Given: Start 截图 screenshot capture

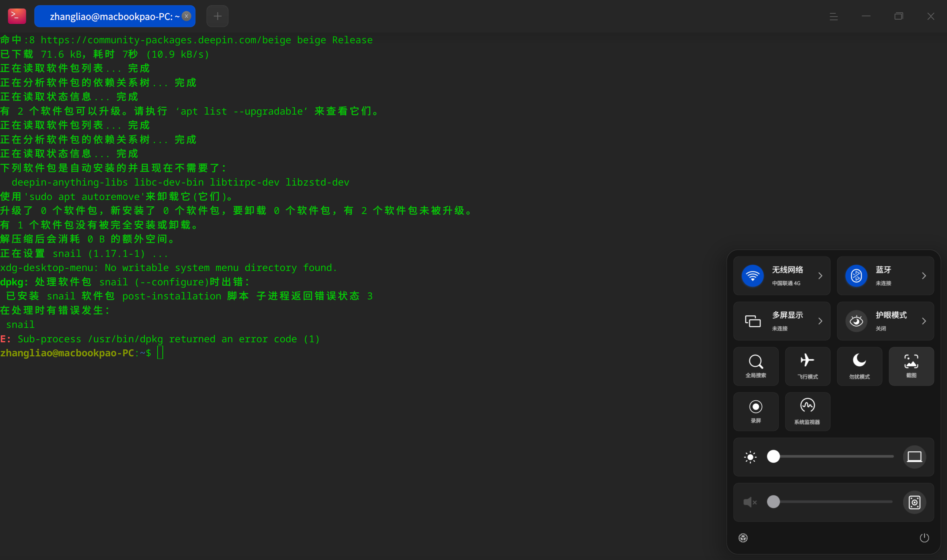Looking at the screenshot, I should click(911, 366).
